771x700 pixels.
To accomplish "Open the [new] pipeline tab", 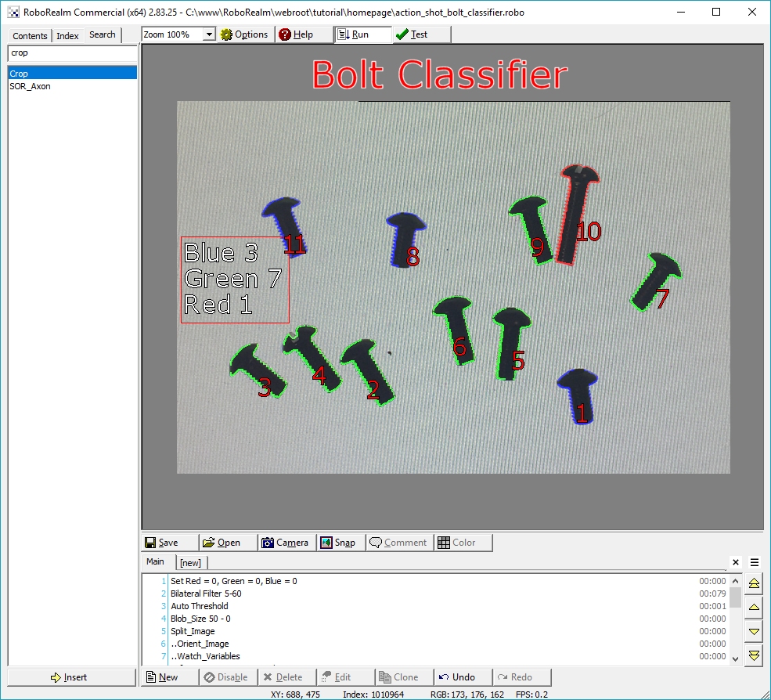I will point(190,562).
